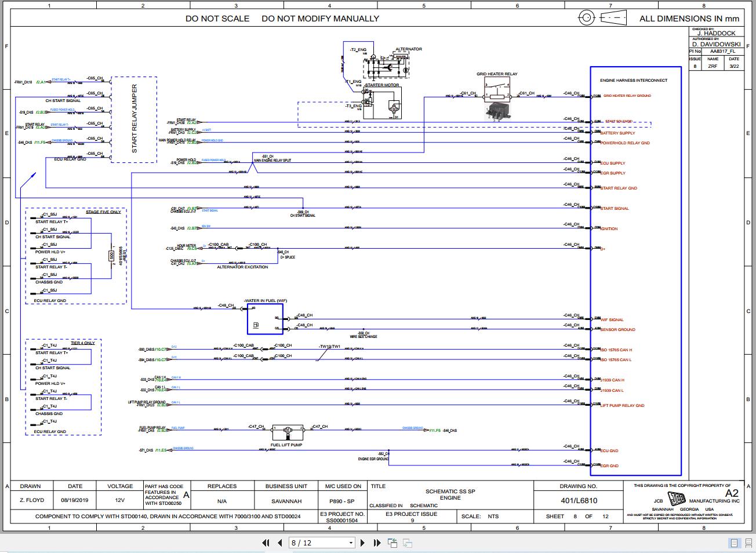Click the 'STAGE FIVE ONLY' heading
The image size is (756, 553).
(103, 212)
